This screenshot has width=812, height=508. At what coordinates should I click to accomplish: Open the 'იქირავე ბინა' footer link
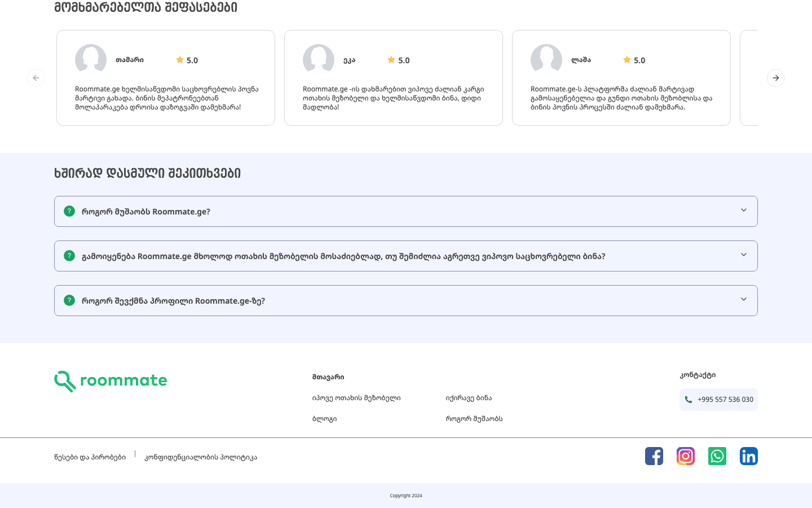(469, 398)
